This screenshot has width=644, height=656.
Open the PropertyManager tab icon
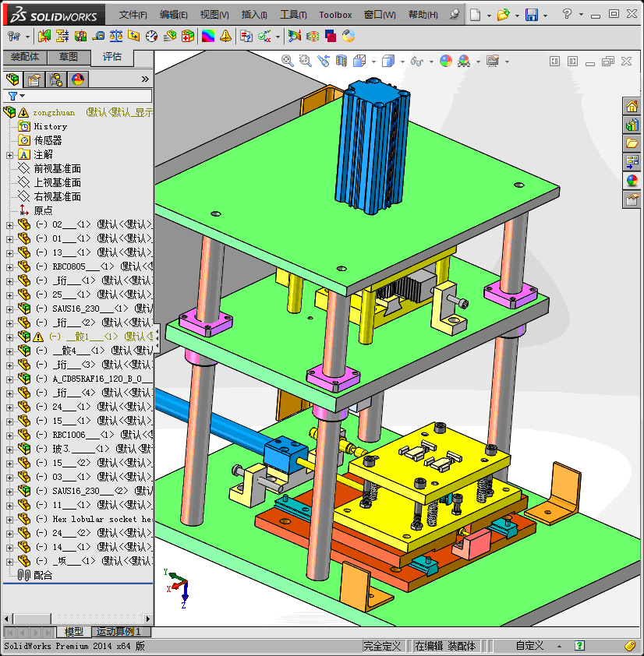34,79
